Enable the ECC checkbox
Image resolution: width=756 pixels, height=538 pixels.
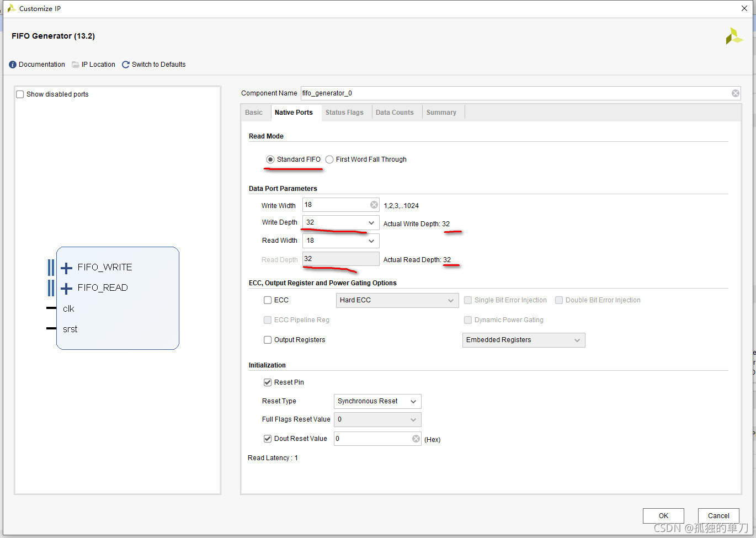tap(268, 300)
